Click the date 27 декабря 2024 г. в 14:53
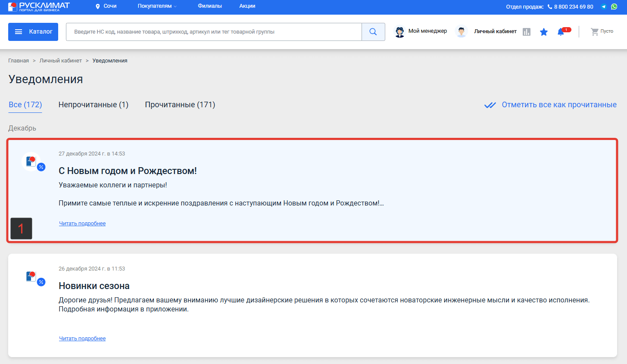627x364 pixels. (x=92, y=154)
